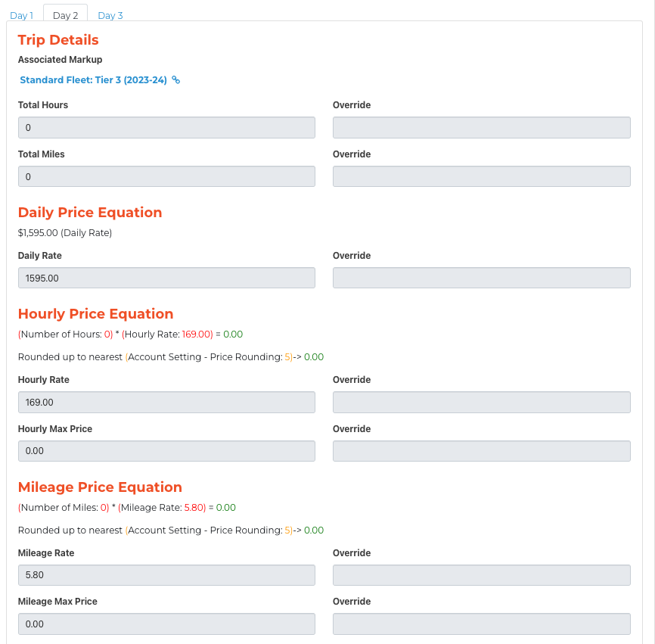Open the Standard Fleet: Tier 3 (2023-24) link
This screenshot has height=644, width=655.
coord(94,79)
